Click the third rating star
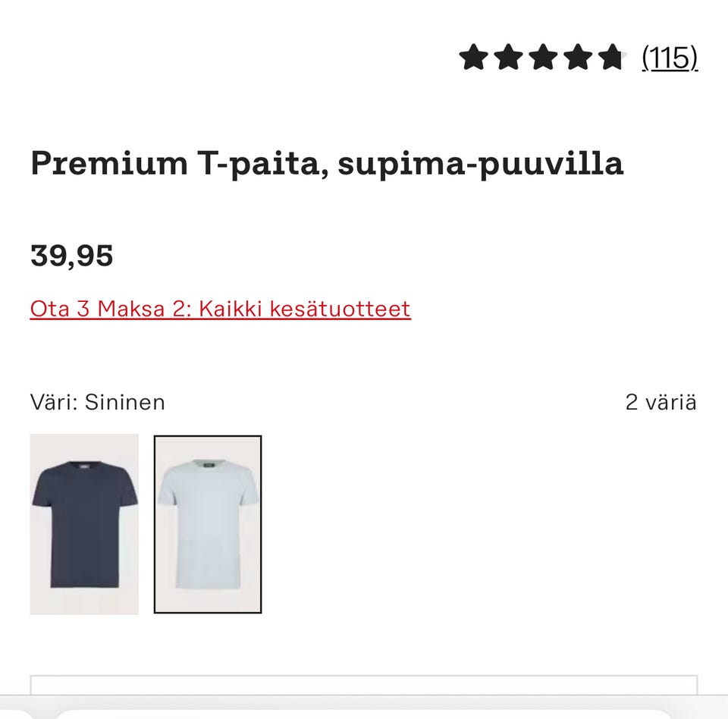This screenshot has height=719, width=728. 543,58
